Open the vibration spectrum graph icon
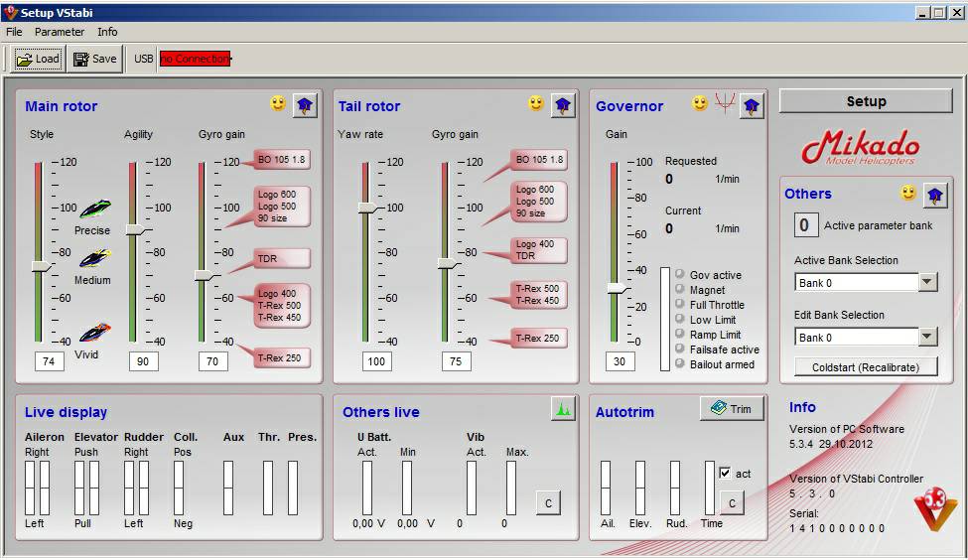The width and height of the screenshot is (968, 560). [x=563, y=408]
